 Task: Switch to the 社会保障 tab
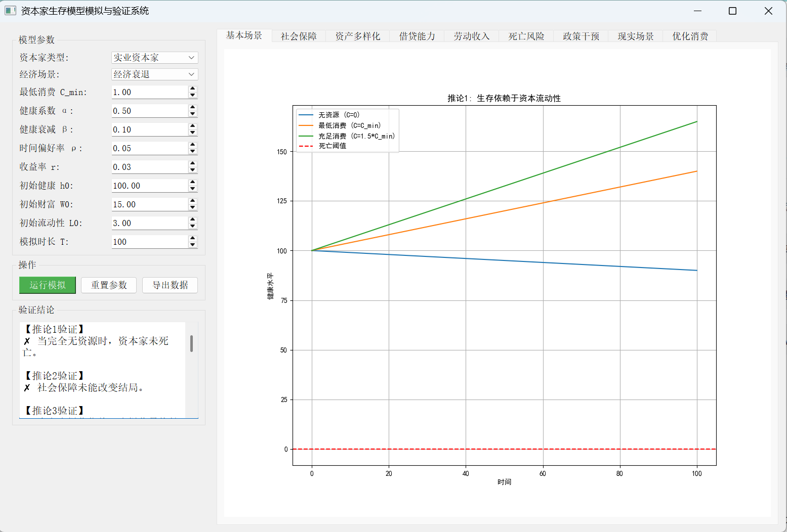coord(299,36)
